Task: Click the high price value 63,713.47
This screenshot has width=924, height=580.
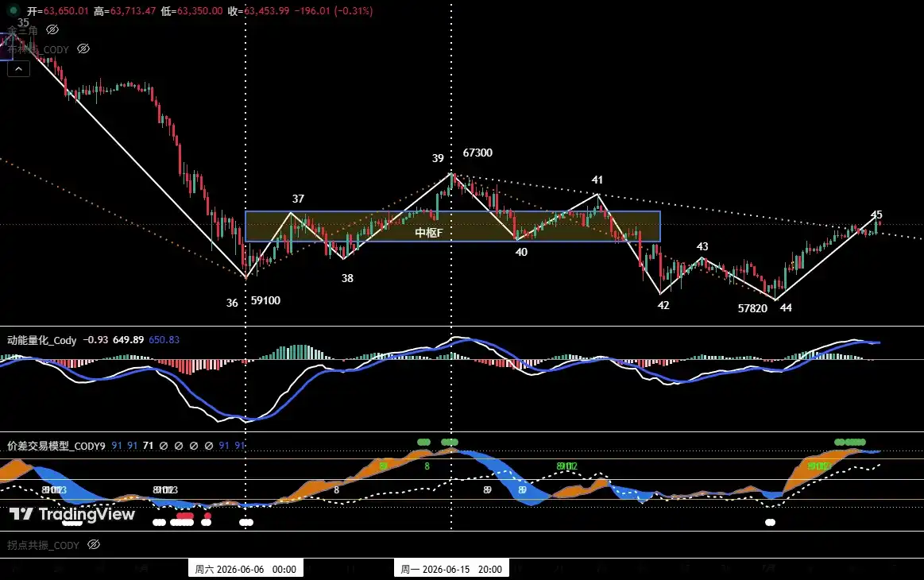Action: pos(133,10)
